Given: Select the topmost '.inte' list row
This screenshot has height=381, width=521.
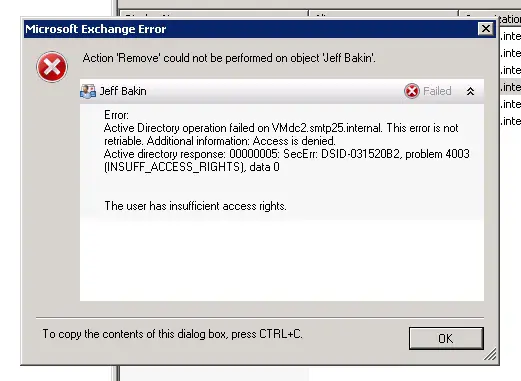Looking at the screenshot, I should (510, 36).
